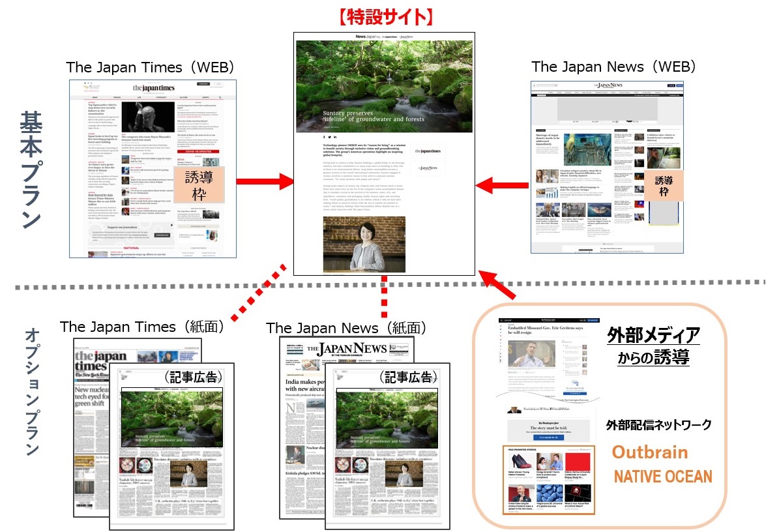This screenshot has width=779, height=532.
Task: Click the Japan News logo on web page
Action: 608,85
